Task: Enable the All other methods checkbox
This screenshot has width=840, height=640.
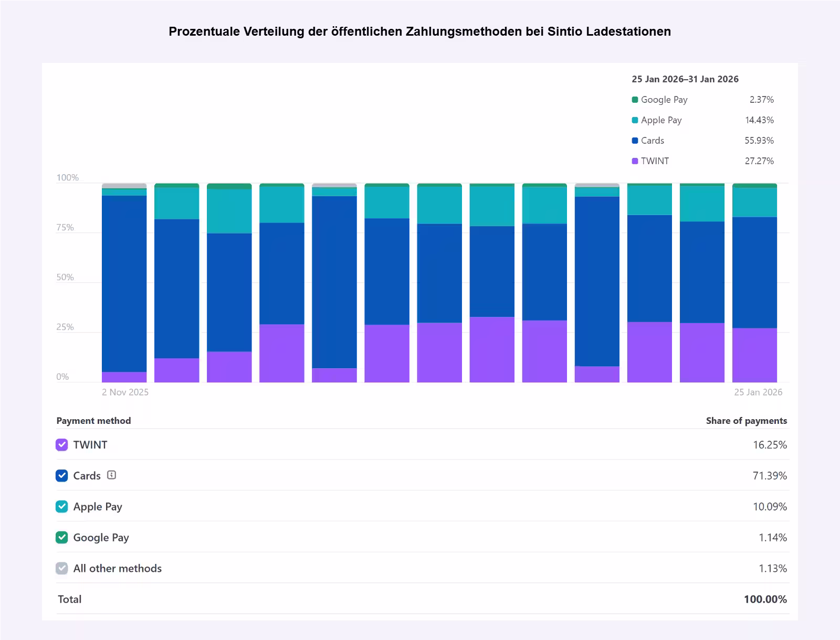Action: [61, 568]
